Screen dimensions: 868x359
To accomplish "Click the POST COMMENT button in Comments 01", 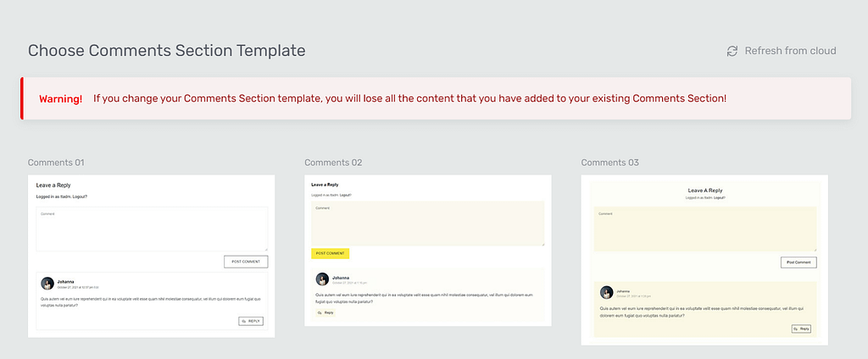I will [x=246, y=262].
